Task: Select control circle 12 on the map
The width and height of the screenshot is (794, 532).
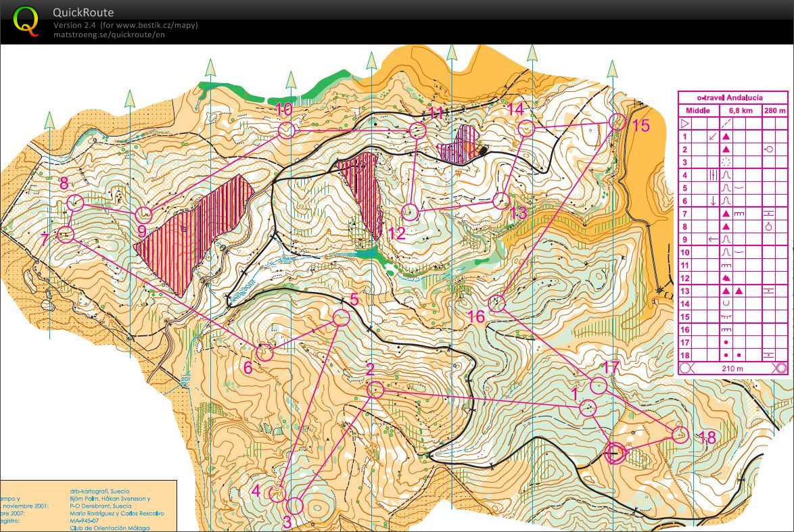Action: click(x=410, y=212)
